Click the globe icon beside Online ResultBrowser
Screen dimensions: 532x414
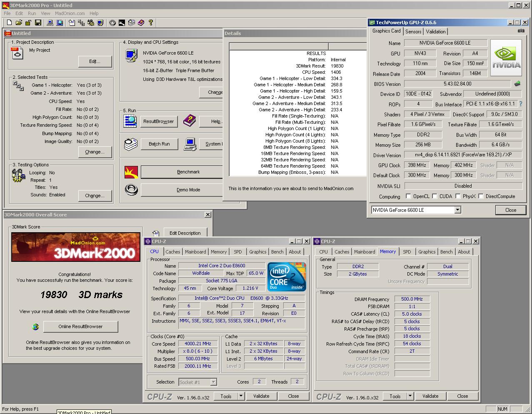(x=35, y=327)
